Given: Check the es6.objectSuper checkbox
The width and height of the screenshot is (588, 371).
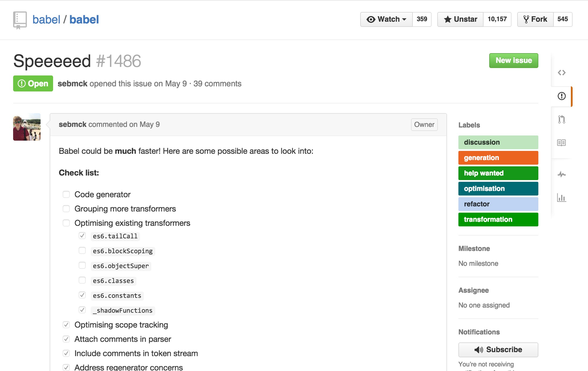Looking at the screenshot, I should click(x=82, y=265).
